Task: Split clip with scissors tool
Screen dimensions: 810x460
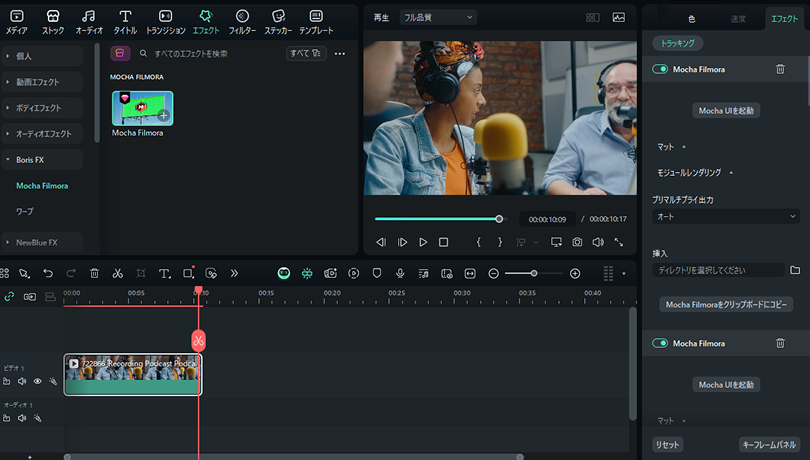Action: pos(118,273)
